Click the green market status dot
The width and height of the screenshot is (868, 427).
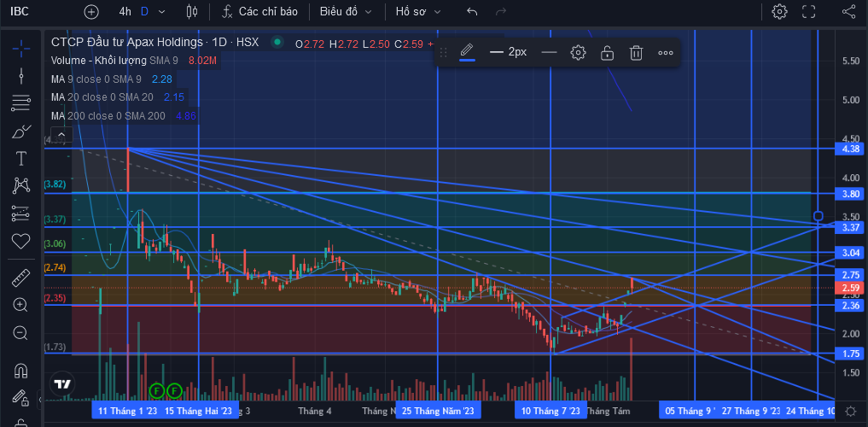pos(277,42)
